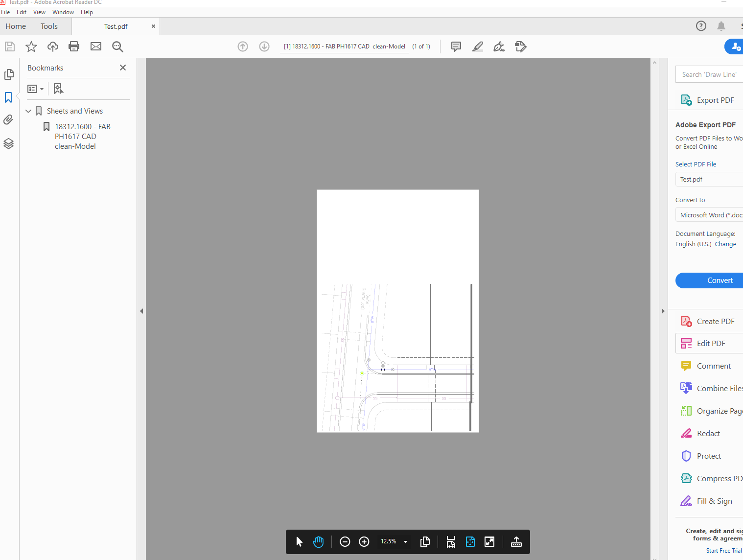Click the stamp tool icon

coord(521,47)
